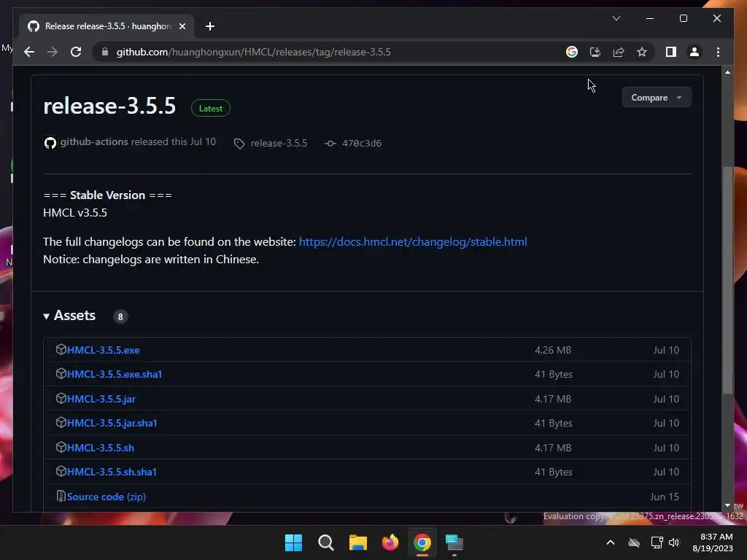This screenshot has height=560, width=747.
Task: Click the Chrome taskbar icon
Action: pyautogui.click(x=422, y=542)
